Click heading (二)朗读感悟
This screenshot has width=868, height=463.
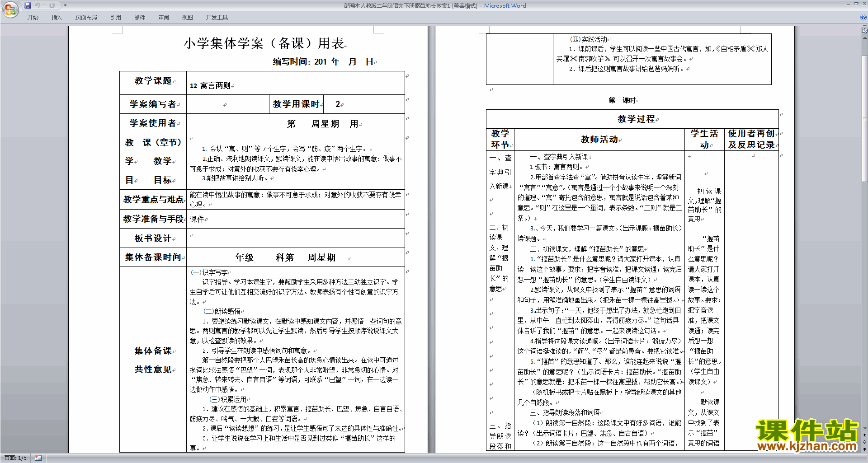[222, 311]
